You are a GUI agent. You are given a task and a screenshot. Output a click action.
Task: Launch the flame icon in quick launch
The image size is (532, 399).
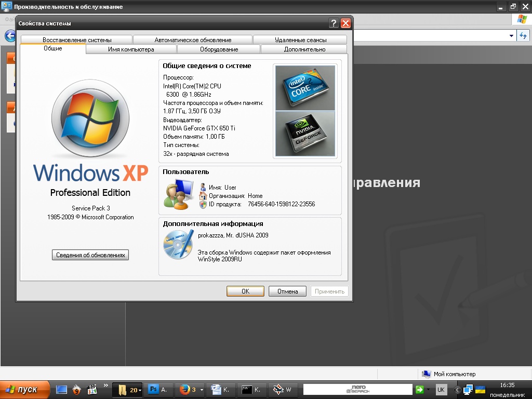tap(77, 390)
